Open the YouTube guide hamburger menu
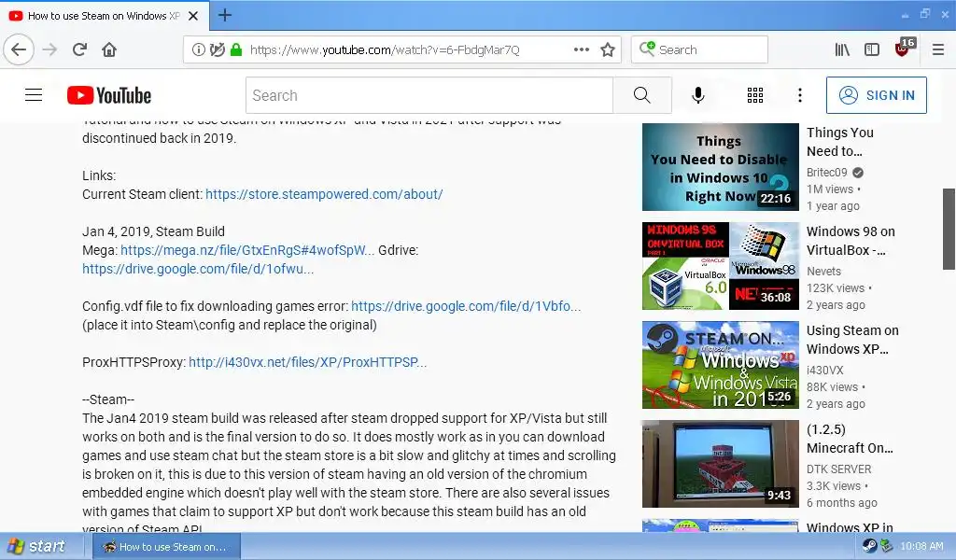Screen dimensions: 956x560 coord(34,95)
